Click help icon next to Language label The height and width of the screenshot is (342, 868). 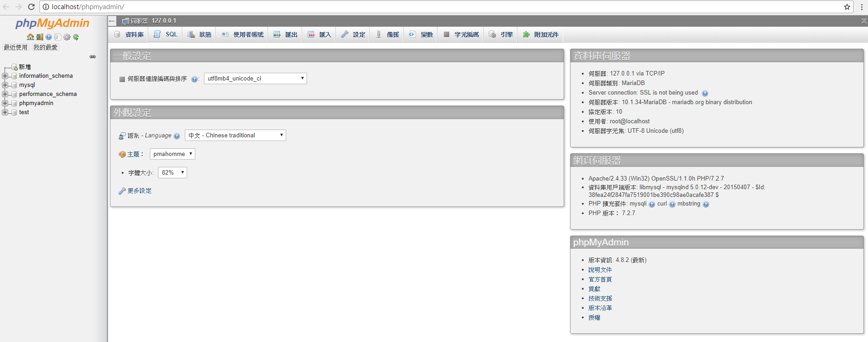177,136
